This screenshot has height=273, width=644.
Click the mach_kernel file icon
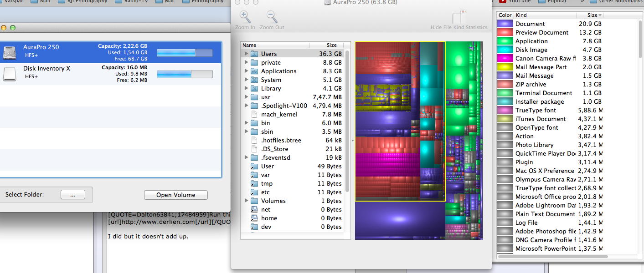click(x=254, y=114)
